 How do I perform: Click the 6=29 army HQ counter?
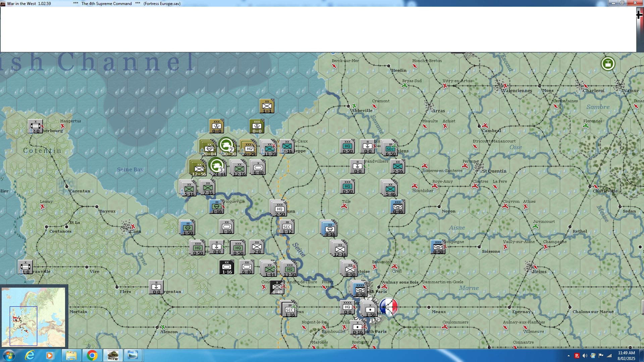click(x=249, y=148)
